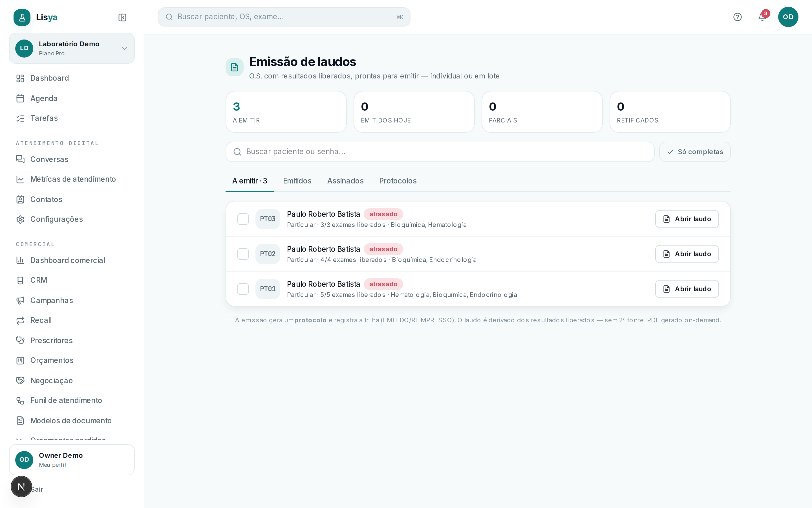Click the Modelos de documento file icon
Screen dimensions: 812x508
20,421
